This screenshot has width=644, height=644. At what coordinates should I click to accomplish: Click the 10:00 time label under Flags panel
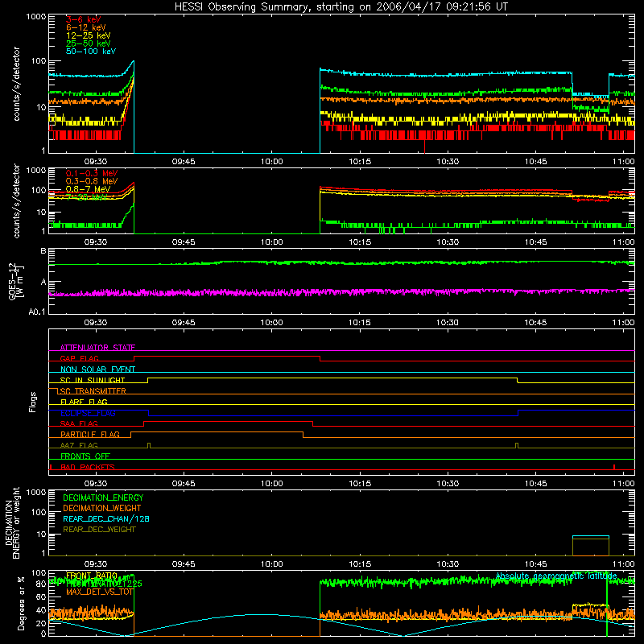(271, 484)
